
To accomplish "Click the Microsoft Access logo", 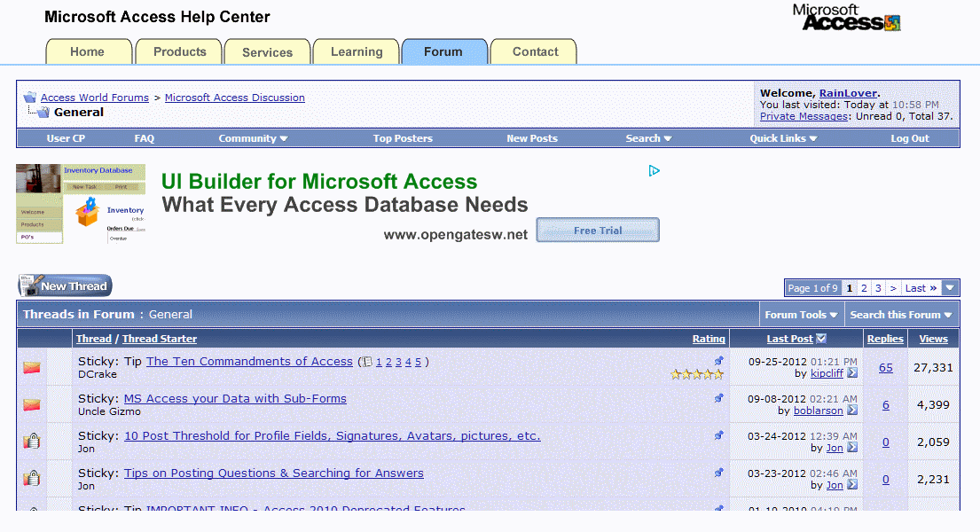I will coord(847,18).
